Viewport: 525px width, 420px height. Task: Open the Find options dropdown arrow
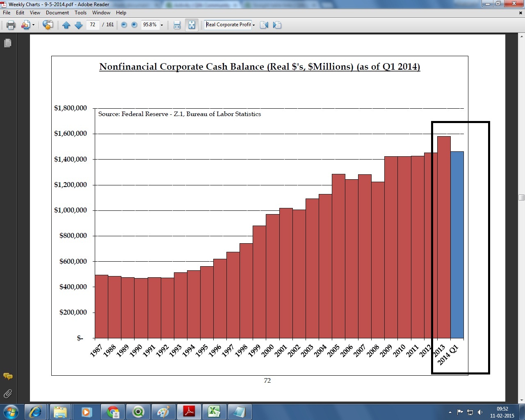(x=254, y=25)
